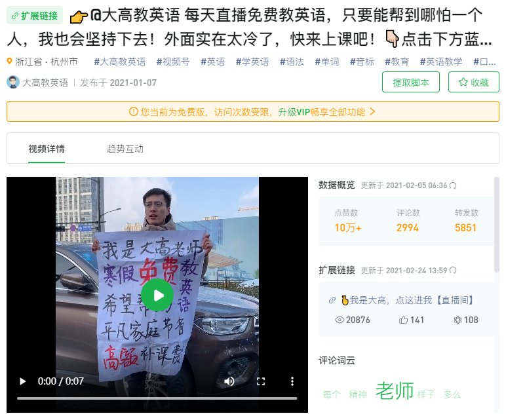This screenshot has width=506, height=420.
Task: Open the VIP upgrade banner arrow
Action: pos(372,111)
